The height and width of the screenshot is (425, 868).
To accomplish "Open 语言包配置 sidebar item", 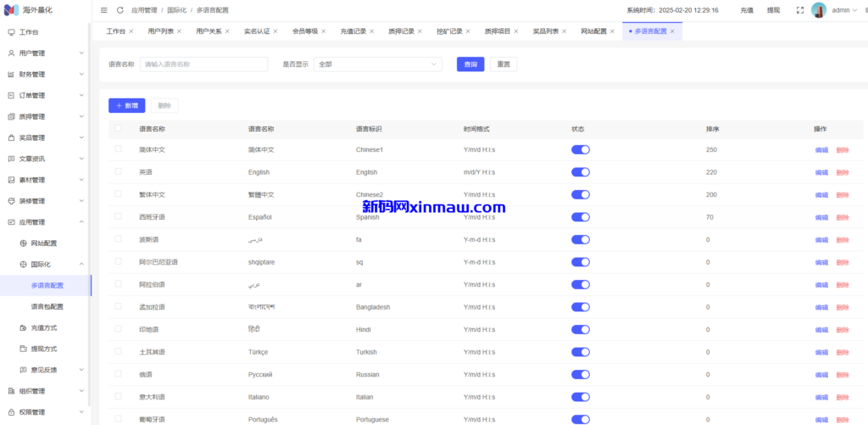I will pyautogui.click(x=47, y=306).
